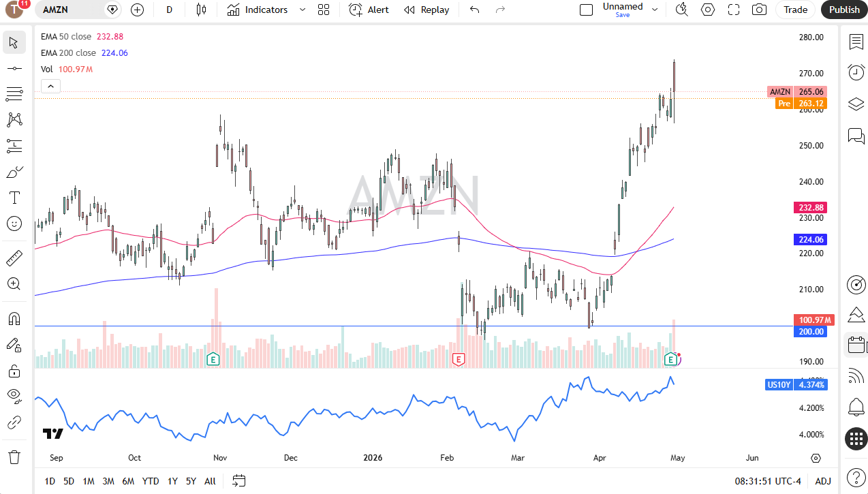Hide all drawings with eye icon
The image size is (868, 494).
pos(14,397)
